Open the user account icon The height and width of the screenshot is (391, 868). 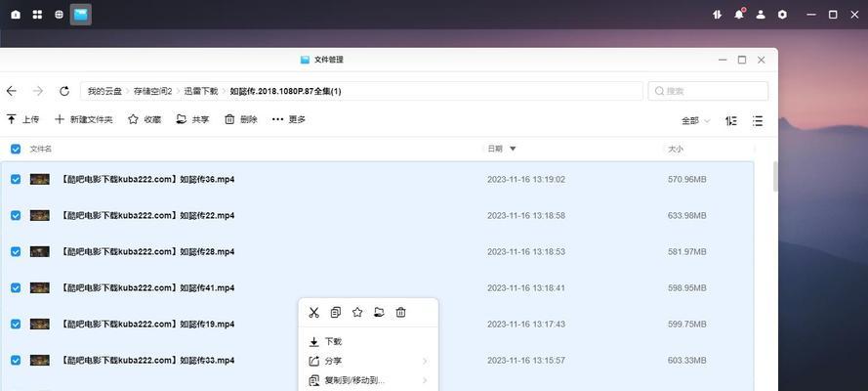point(761,15)
